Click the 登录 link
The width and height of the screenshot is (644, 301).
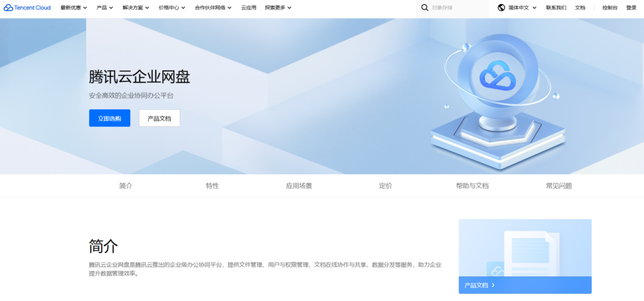[x=631, y=8]
